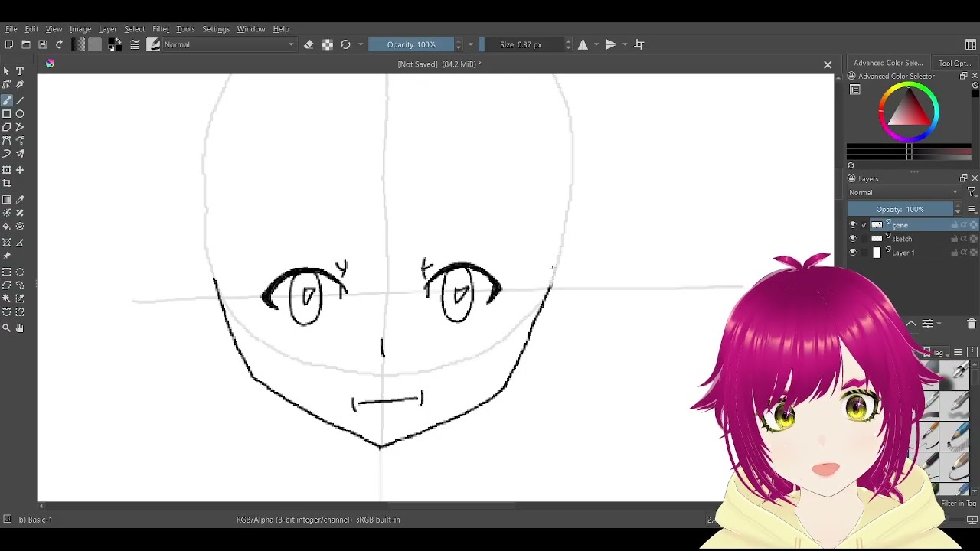Select the Ellipse shape tool
This screenshot has height=551, width=980.
point(20,114)
